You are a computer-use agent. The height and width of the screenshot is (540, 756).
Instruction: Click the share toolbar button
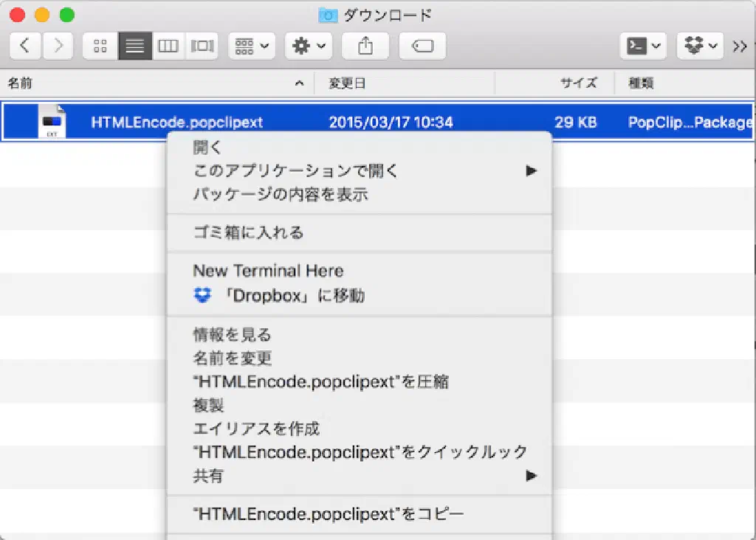click(x=365, y=46)
